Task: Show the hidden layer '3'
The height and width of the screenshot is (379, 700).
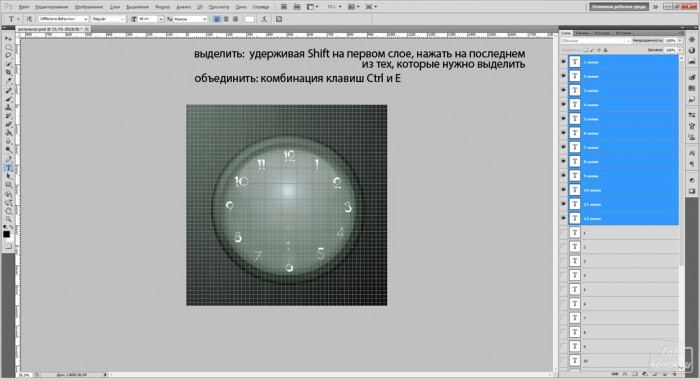Action: pyautogui.click(x=563, y=261)
